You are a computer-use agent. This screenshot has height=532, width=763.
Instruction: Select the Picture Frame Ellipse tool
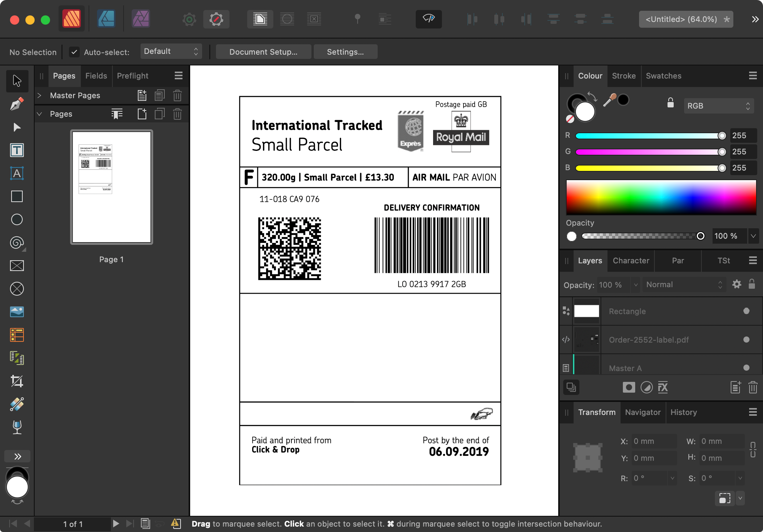pos(17,289)
